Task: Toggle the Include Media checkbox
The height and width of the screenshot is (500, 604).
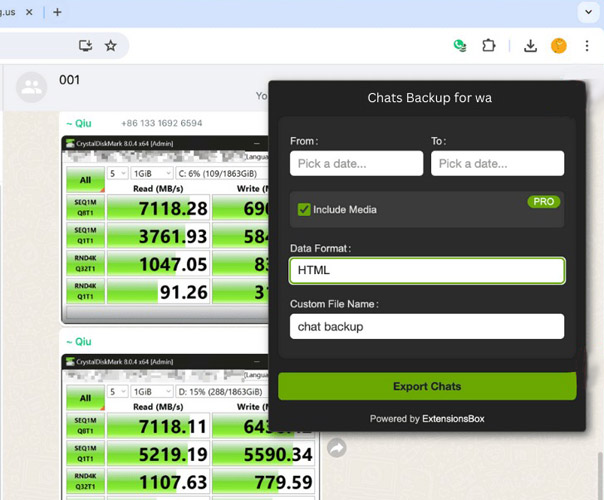Action: point(304,210)
